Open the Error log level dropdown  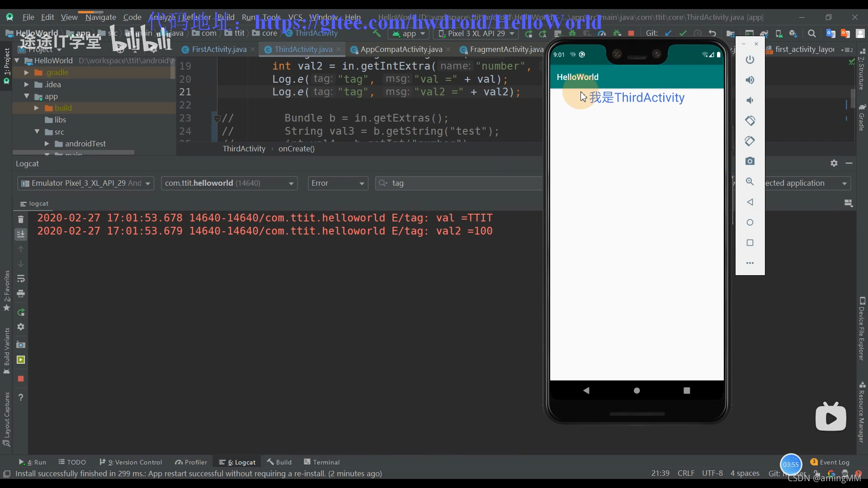coord(338,183)
